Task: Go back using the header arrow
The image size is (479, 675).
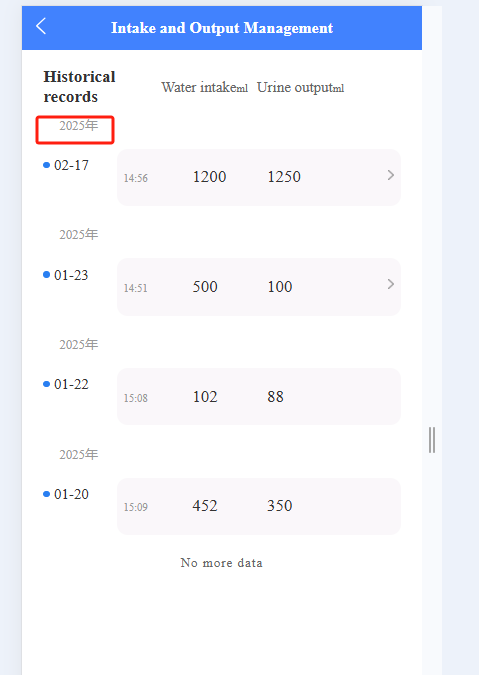Action: [41, 26]
